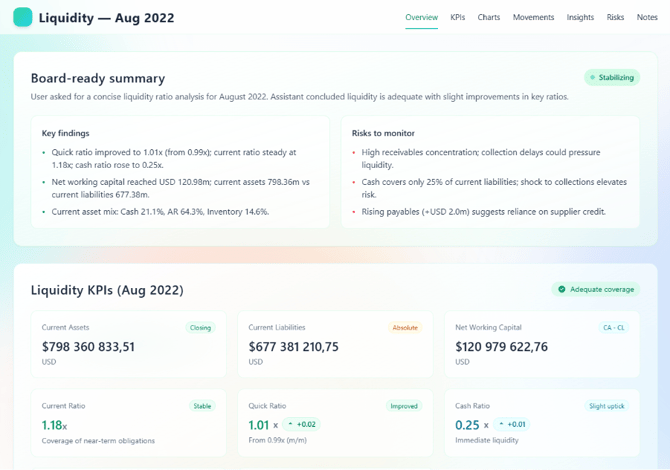Open the Notes tab
Screen dimensions: 670x470
click(x=647, y=17)
